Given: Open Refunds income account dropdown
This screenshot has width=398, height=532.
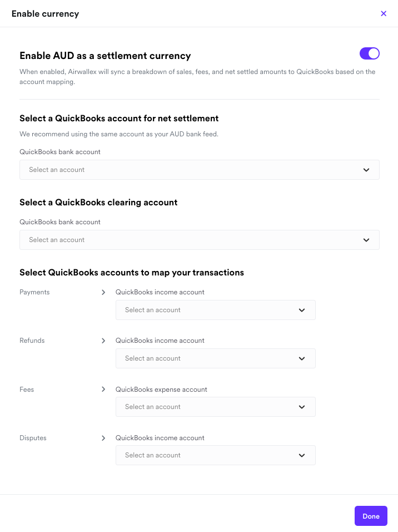Looking at the screenshot, I should click(215, 358).
